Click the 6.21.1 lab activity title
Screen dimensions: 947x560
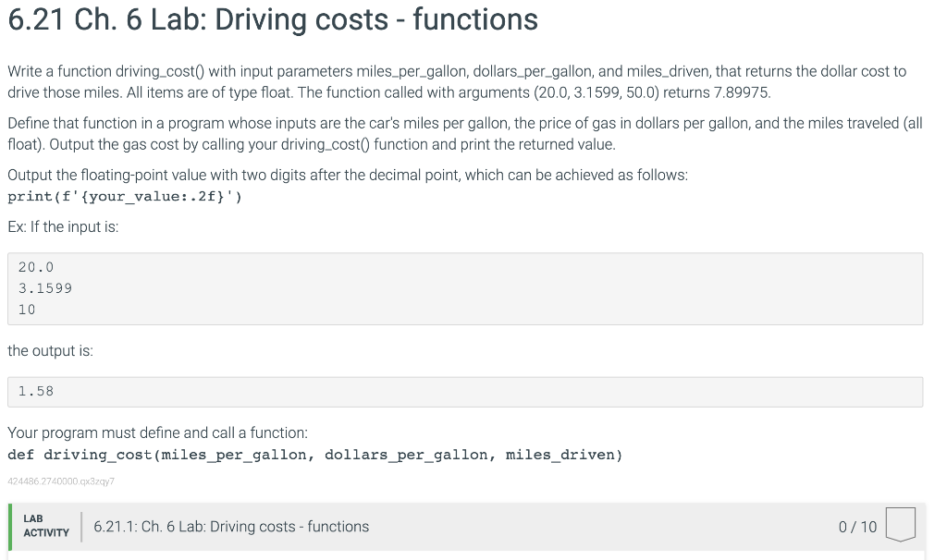click(231, 526)
